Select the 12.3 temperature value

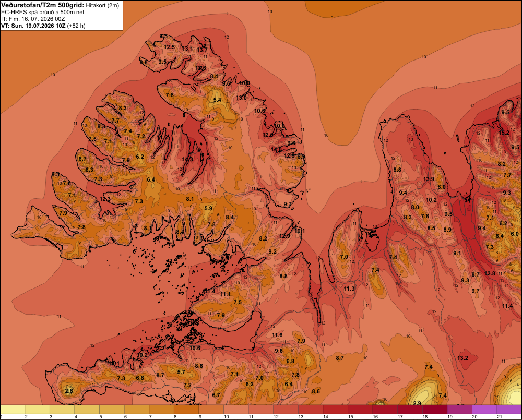[105, 199]
